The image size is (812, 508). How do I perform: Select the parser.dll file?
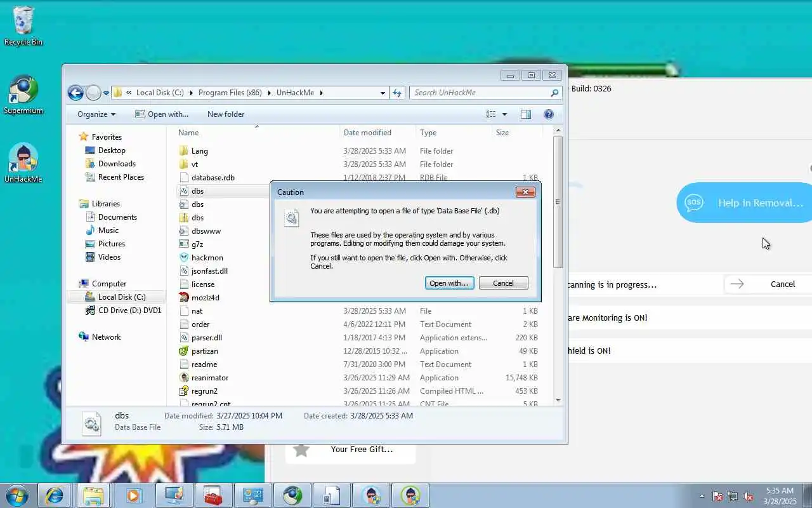point(206,338)
